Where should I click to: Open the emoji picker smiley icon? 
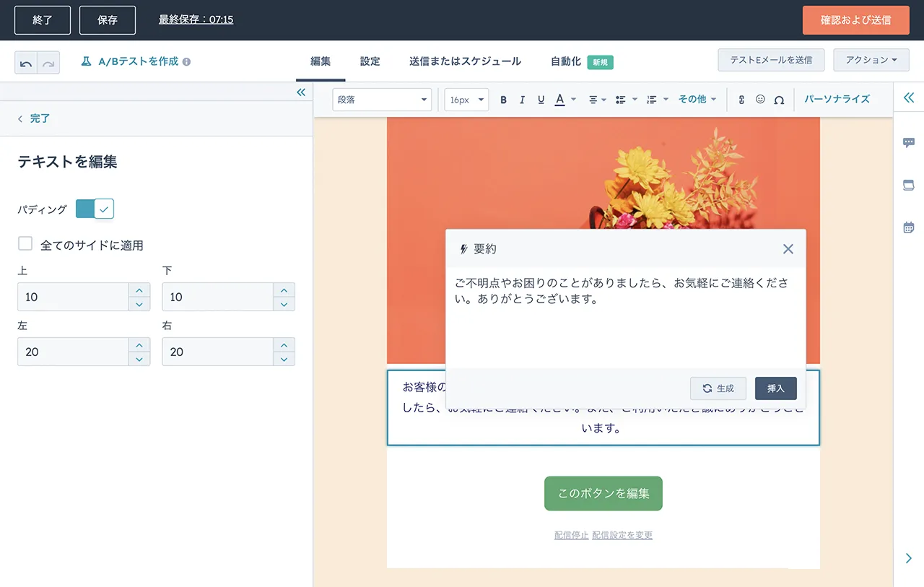760,99
